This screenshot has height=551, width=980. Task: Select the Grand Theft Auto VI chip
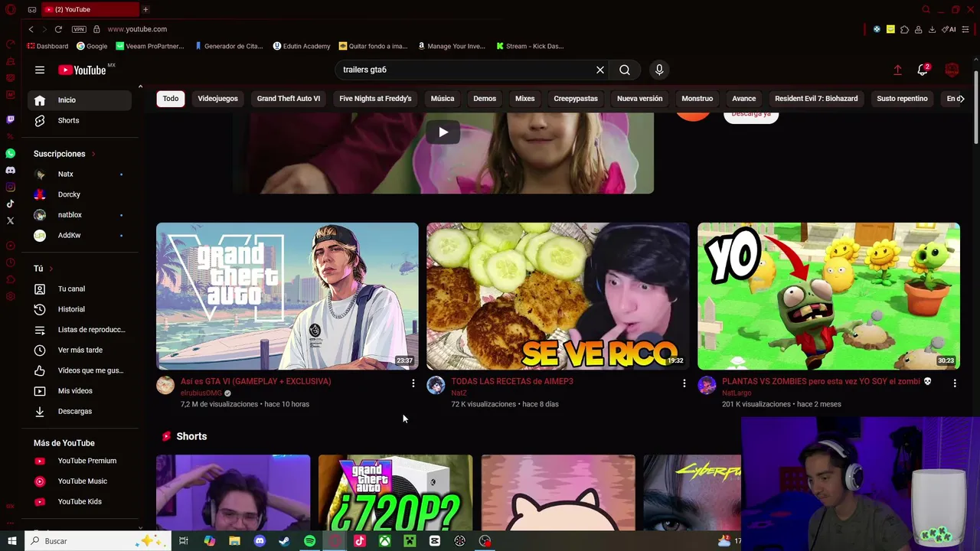click(289, 99)
